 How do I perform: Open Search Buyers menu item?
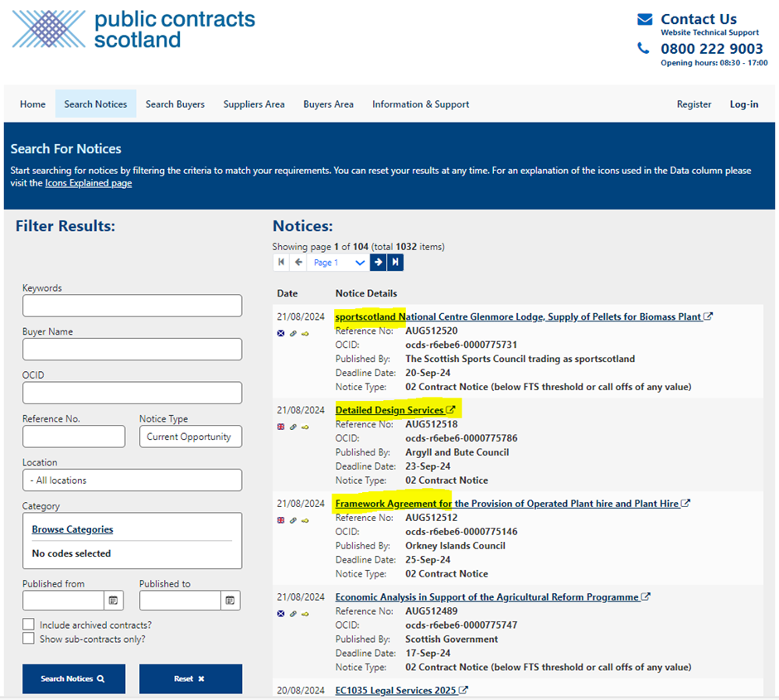(175, 104)
